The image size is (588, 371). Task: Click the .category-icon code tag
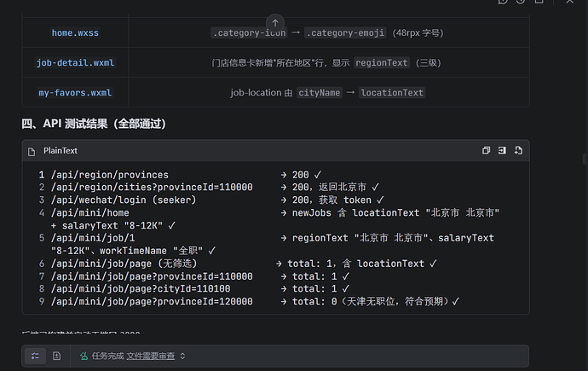coord(250,33)
